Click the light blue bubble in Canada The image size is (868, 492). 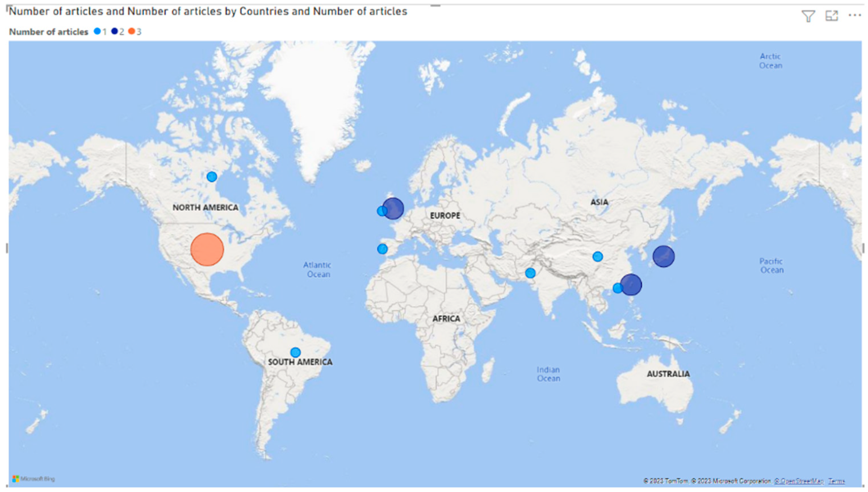tap(212, 176)
